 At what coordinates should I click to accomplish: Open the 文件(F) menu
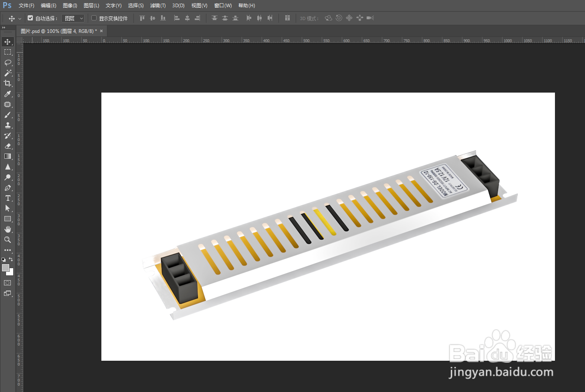[26, 6]
